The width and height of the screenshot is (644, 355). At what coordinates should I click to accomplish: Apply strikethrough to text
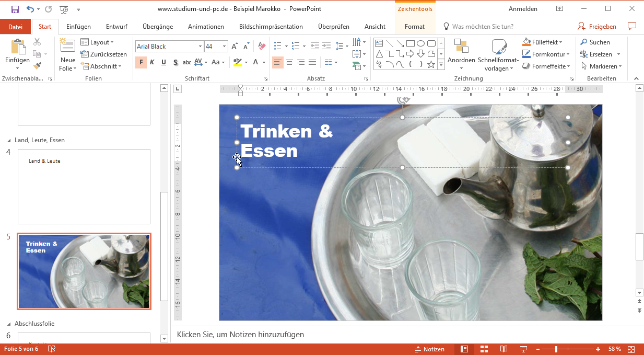(x=187, y=63)
